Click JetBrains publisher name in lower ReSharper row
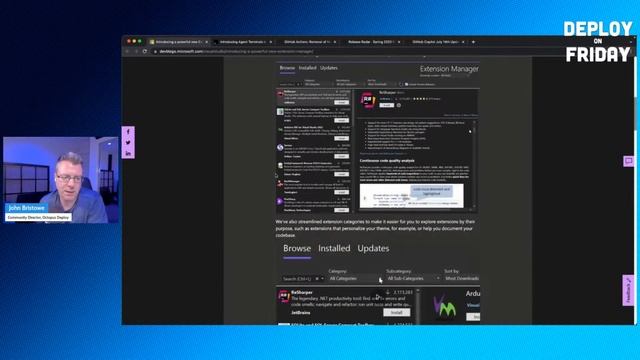The image size is (640, 360). coord(300,313)
